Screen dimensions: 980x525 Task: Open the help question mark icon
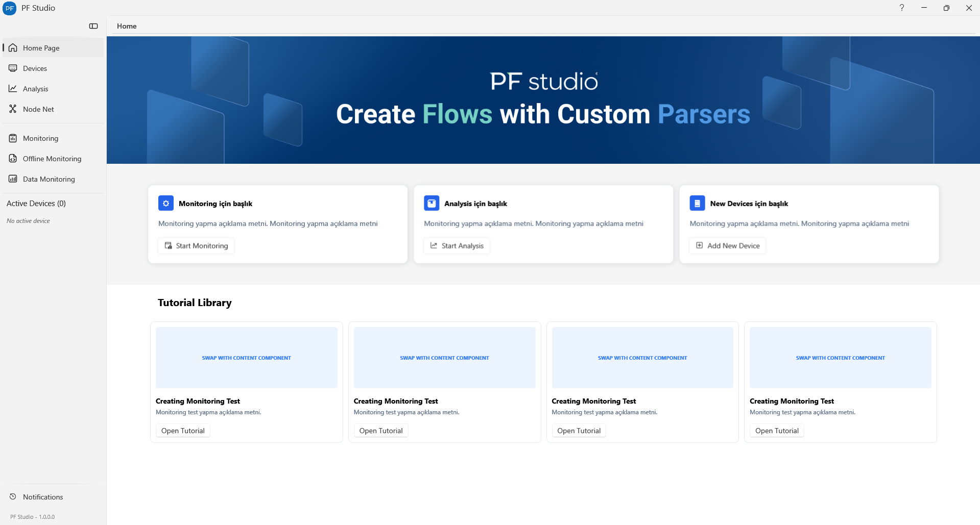click(901, 8)
